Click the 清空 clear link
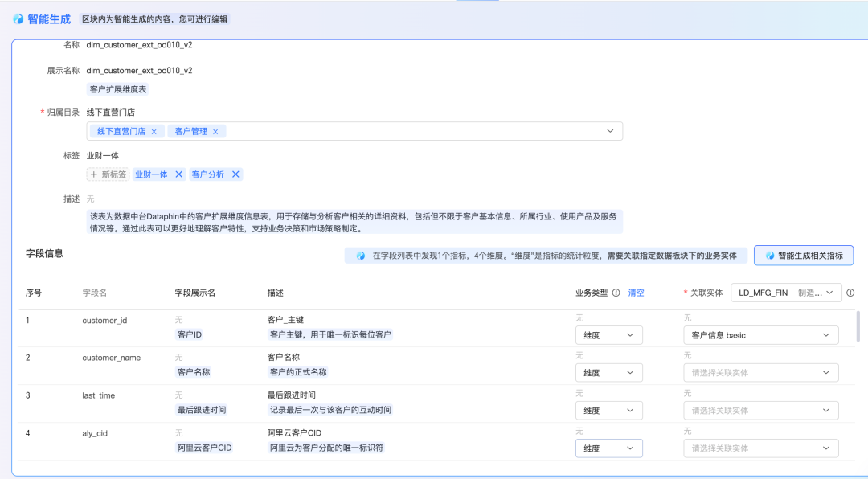The image size is (868, 479). click(635, 292)
